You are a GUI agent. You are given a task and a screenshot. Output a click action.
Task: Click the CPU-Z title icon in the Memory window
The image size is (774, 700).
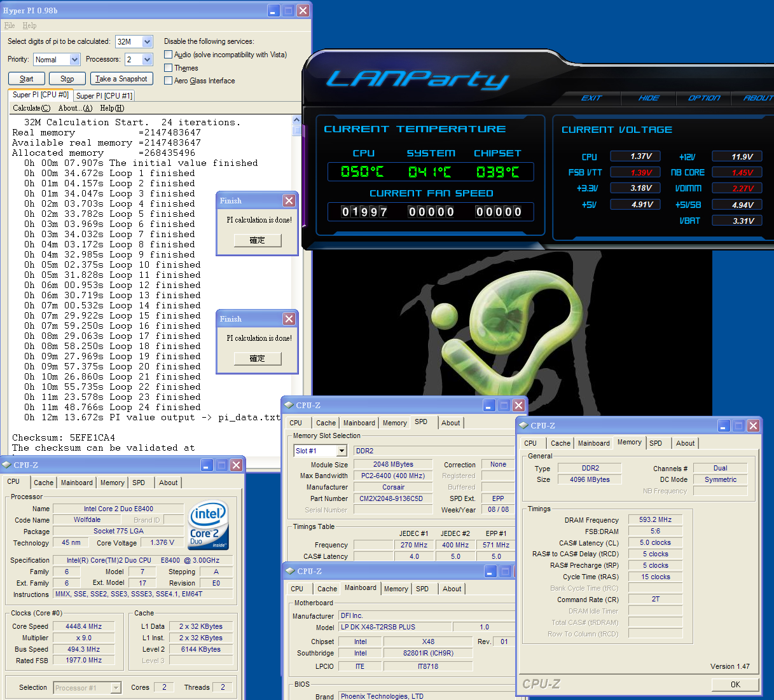point(524,425)
